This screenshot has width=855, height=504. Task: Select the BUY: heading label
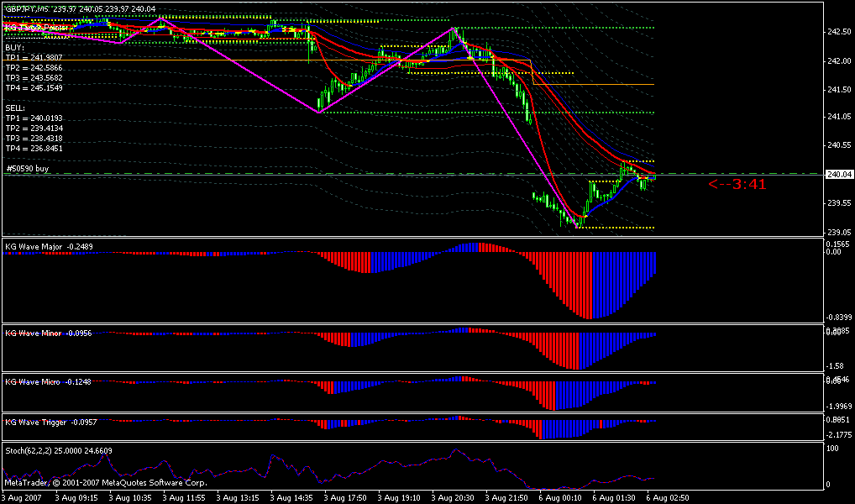15,47
